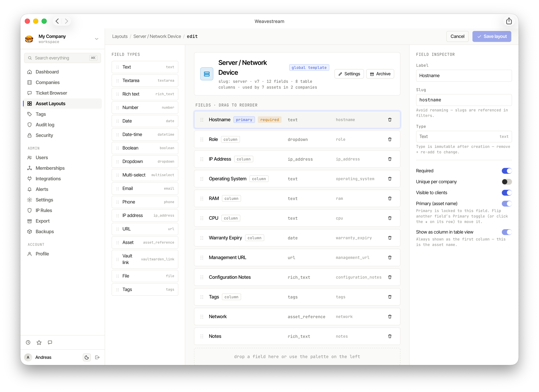
Task: Delete the Management URL field
Action: (x=390, y=257)
